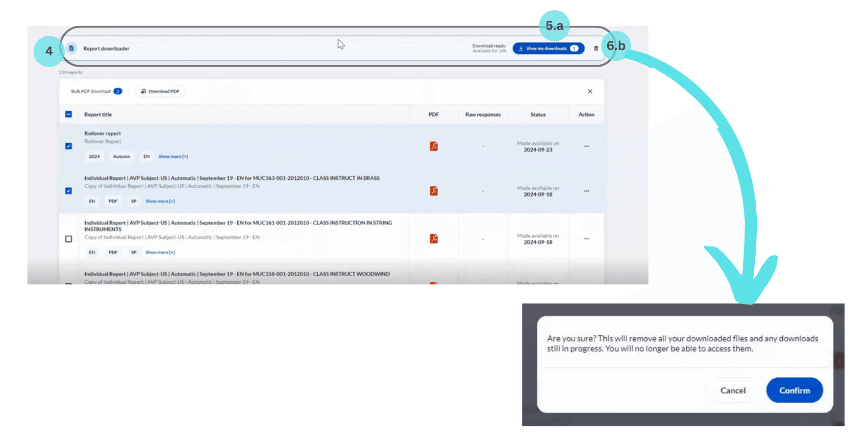Click the Download PDF button

[x=160, y=91]
